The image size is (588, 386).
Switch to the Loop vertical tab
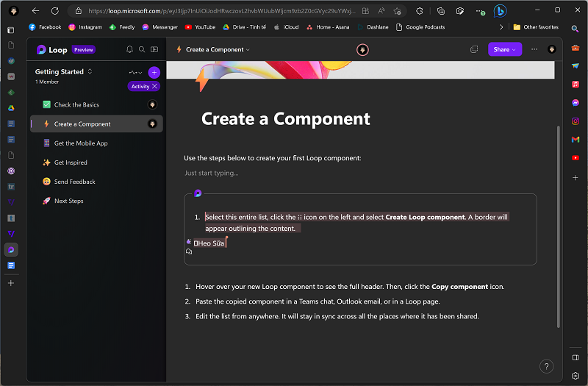11,250
